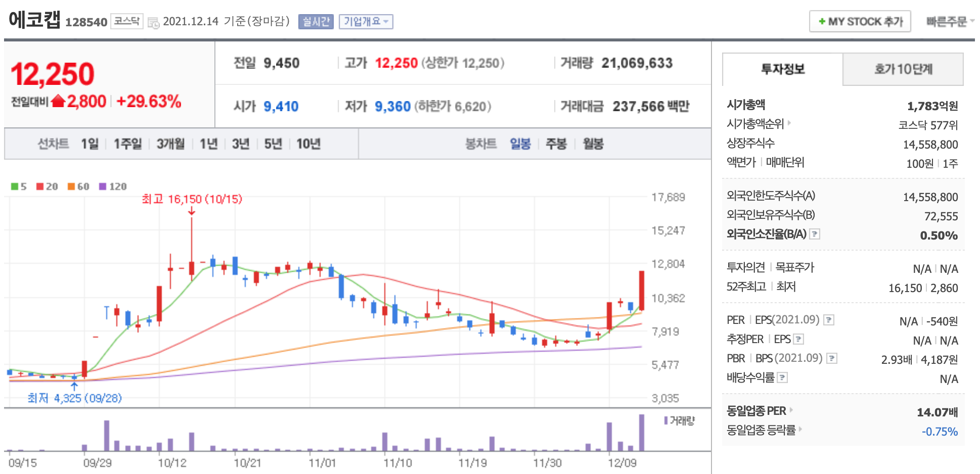Open help icon next to EPS(2021.09)
Image resolution: width=980 pixels, height=474 pixels.
pyautogui.click(x=828, y=320)
